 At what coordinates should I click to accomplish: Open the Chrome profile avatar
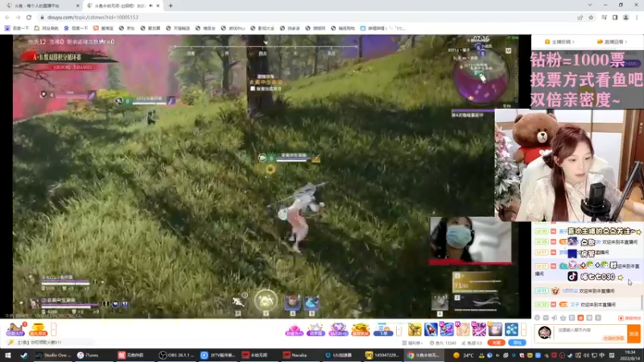click(626, 17)
